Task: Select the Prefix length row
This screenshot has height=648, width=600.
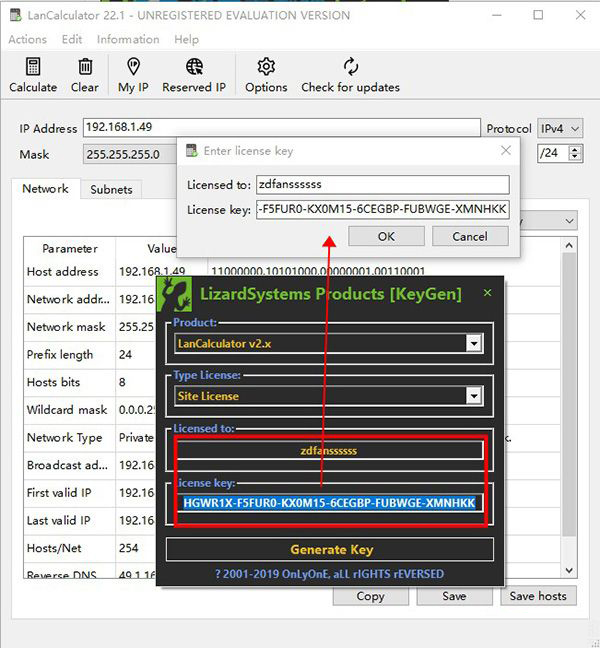Action: click(291, 355)
